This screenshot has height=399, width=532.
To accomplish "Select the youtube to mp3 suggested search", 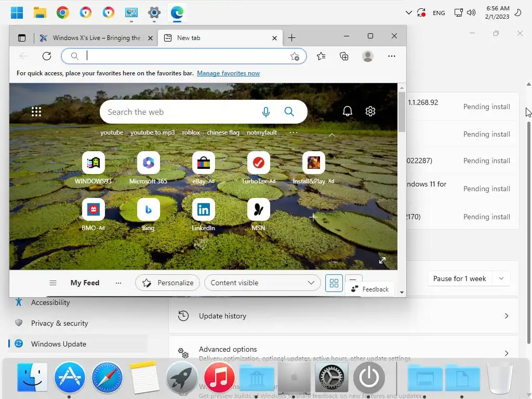I will [x=152, y=132].
